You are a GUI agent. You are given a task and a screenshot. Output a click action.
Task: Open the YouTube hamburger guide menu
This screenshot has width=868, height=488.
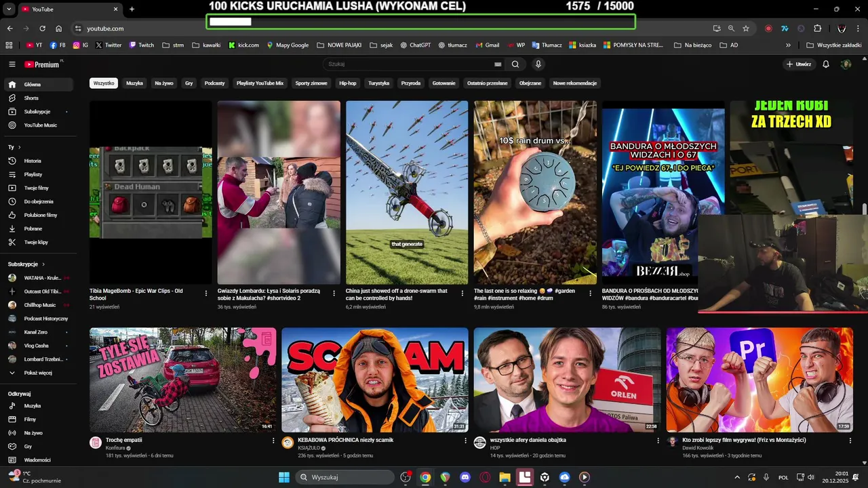click(12, 64)
